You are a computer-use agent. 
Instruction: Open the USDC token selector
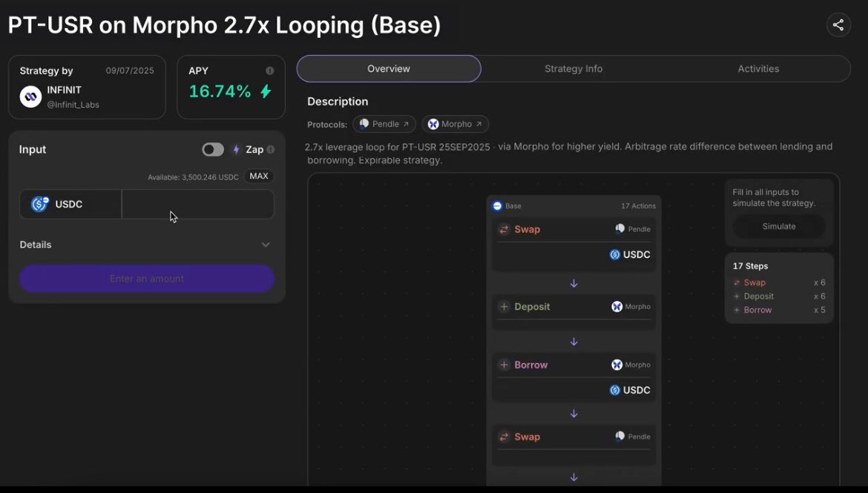point(71,204)
